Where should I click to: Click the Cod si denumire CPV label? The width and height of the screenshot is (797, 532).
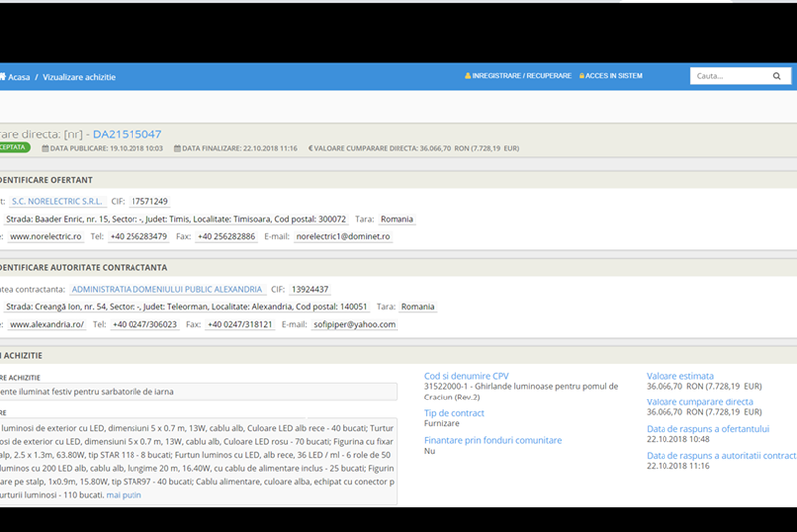point(466,376)
